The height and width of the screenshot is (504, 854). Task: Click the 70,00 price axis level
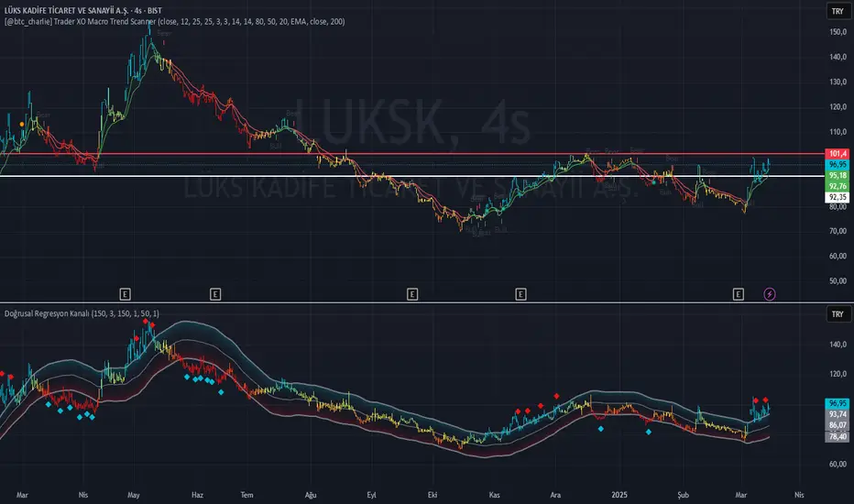[x=838, y=231]
